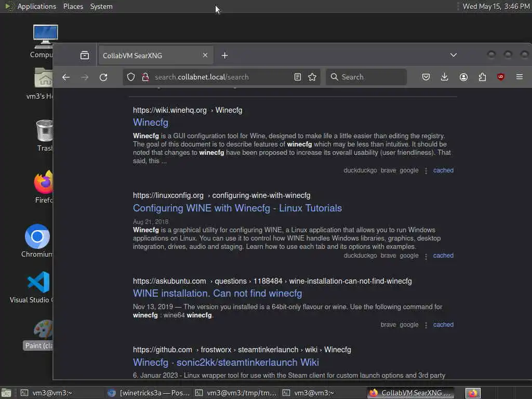
Task: Switch to CollabVM SearXNG taskbar button
Action: 411,393
